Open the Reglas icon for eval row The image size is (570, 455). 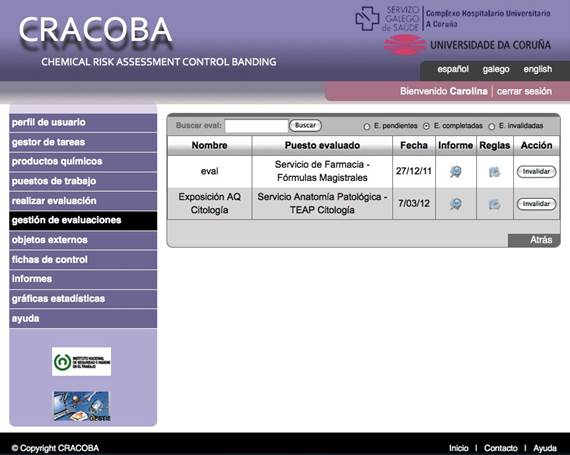coord(494,172)
